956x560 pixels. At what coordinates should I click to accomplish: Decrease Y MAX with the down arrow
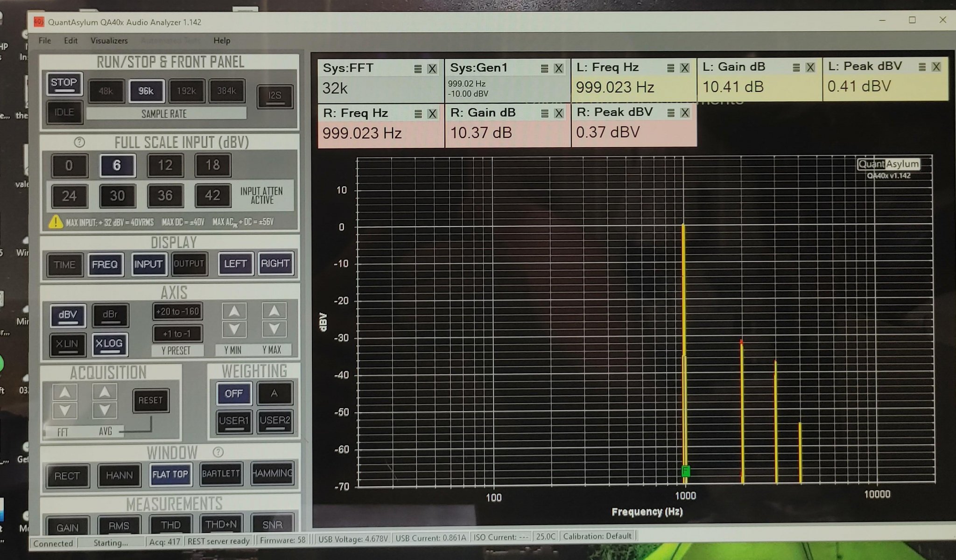274,329
